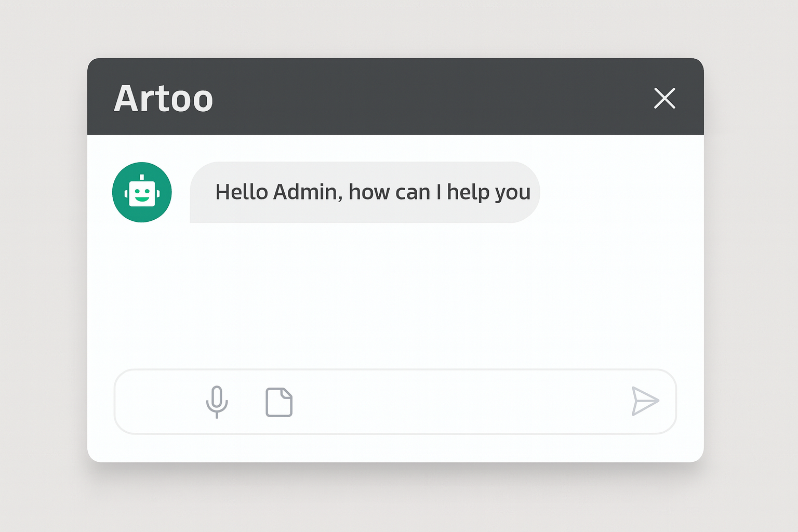
Task: Click the word Hello in the bubble
Action: pyautogui.click(x=241, y=192)
